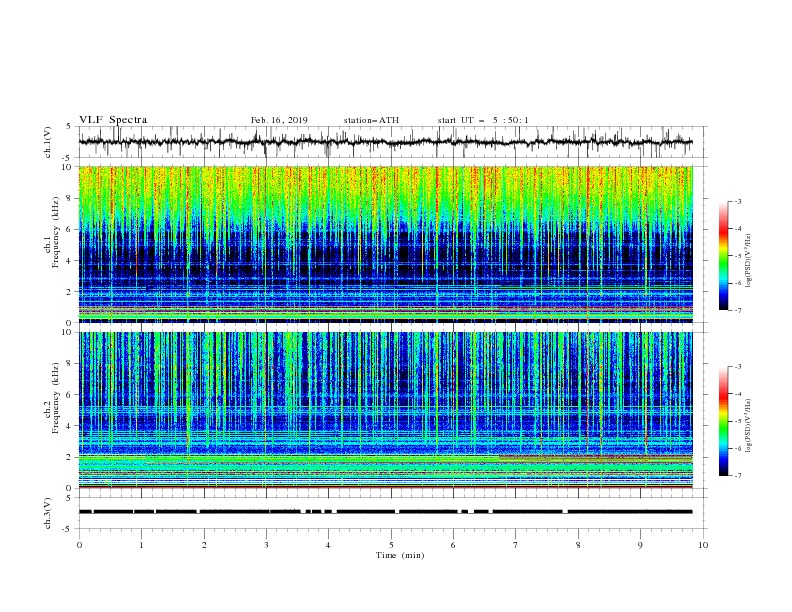The height and width of the screenshot is (612, 792).
Task: Click the "log(PSD)(V²/Hz)" label beside ch.2 colorbar
Action: pyautogui.click(x=748, y=426)
